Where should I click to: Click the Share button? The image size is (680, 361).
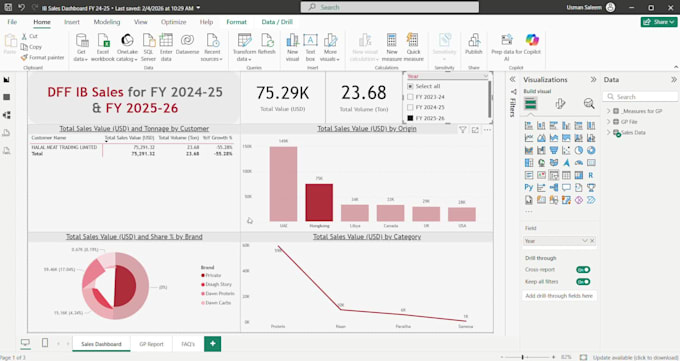pos(659,22)
